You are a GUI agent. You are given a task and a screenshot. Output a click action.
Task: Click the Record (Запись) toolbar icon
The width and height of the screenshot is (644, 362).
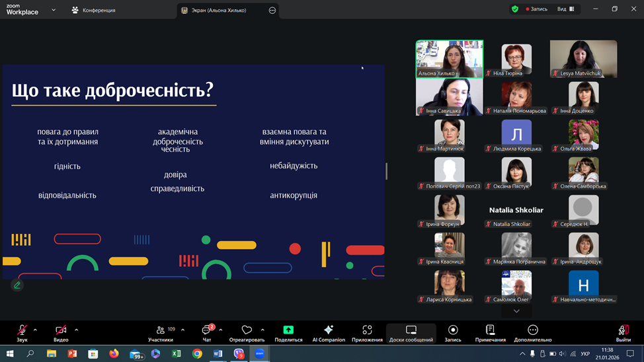(453, 330)
